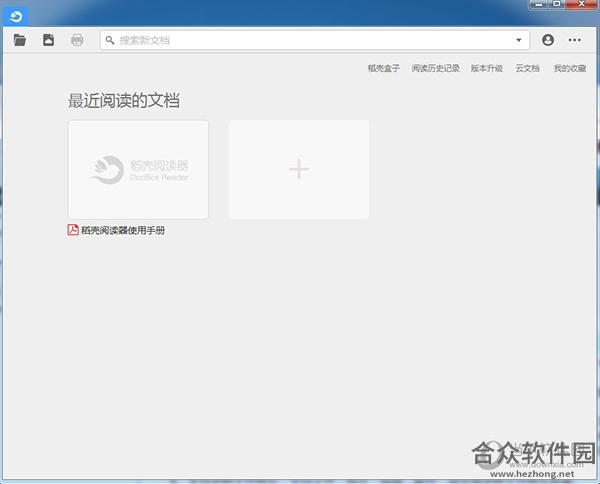This screenshot has height=484, width=600.
Task: Click the magnifier search icon
Action: [110, 40]
